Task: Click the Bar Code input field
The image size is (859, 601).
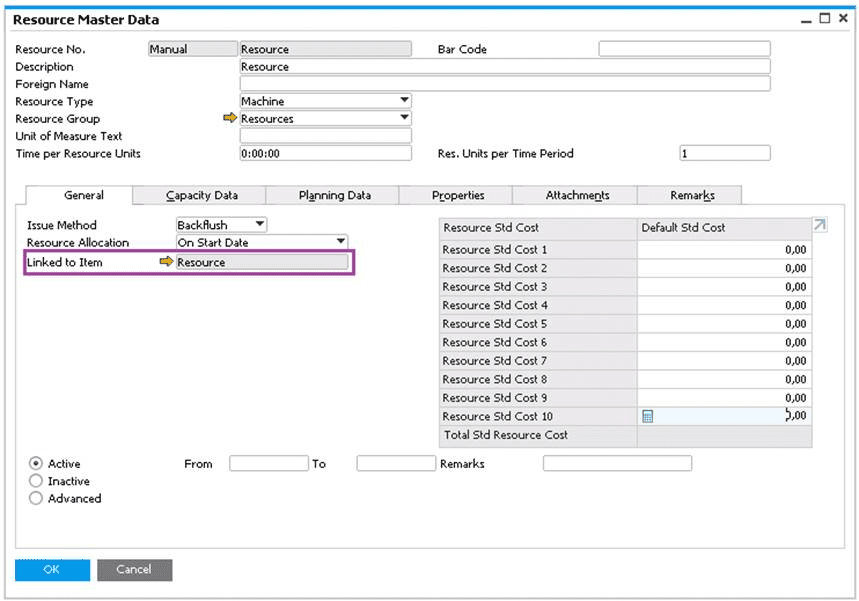Action: 684,49
